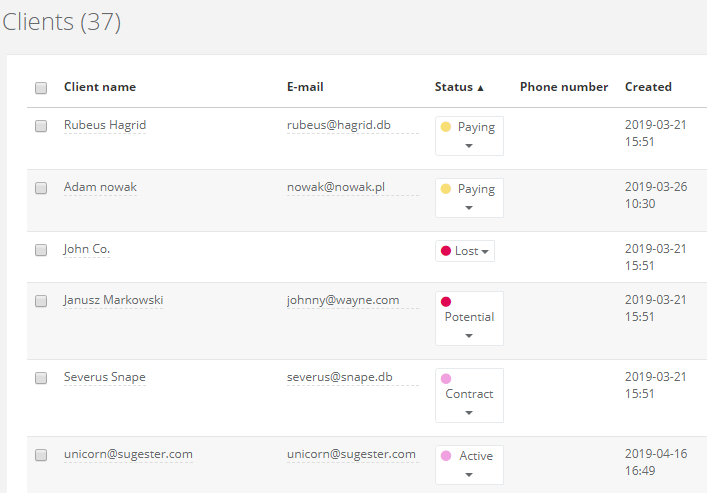Mark the Severus Snape row checkbox

pos(41,378)
